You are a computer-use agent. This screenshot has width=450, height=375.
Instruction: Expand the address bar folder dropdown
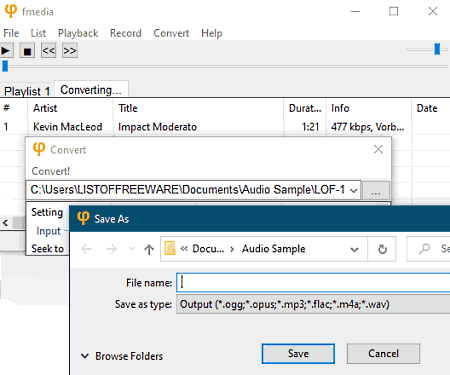click(355, 249)
